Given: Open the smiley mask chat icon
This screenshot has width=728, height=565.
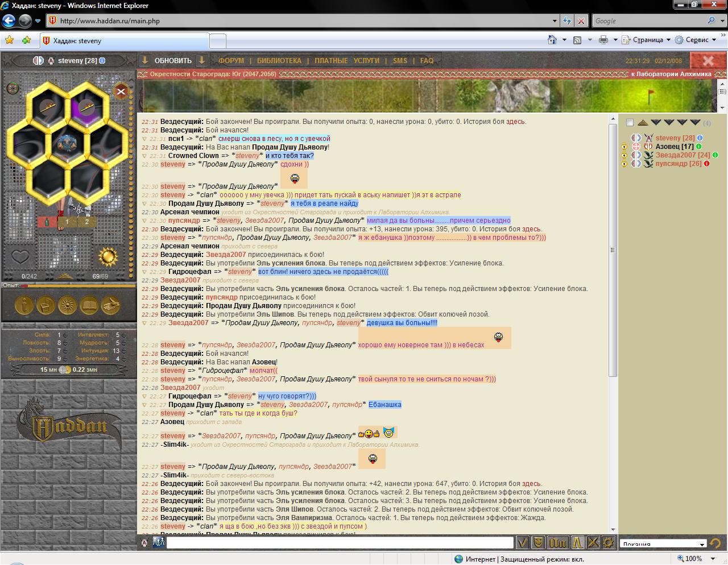Looking at the screenshot, I should pyautogui.click(x=537, y=542).
